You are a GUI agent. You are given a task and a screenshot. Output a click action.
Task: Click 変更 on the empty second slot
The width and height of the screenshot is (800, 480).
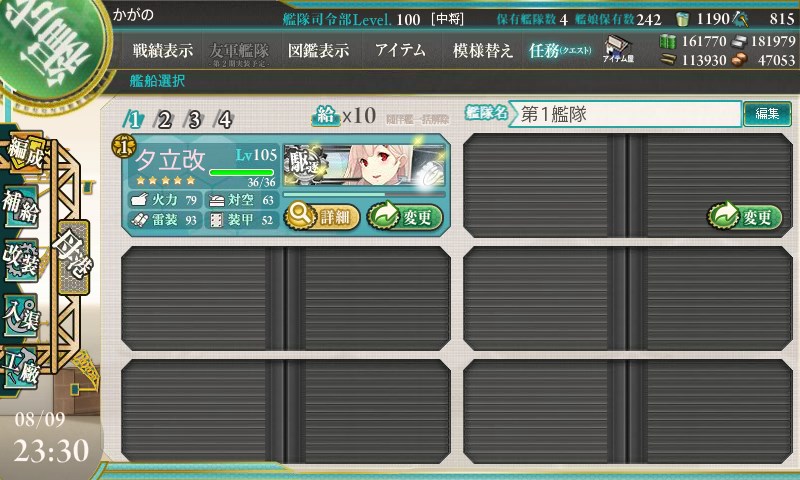744,216
